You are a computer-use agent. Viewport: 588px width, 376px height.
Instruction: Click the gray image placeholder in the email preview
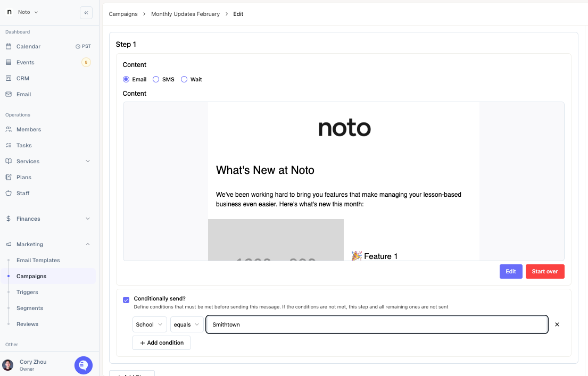[276, 240]
